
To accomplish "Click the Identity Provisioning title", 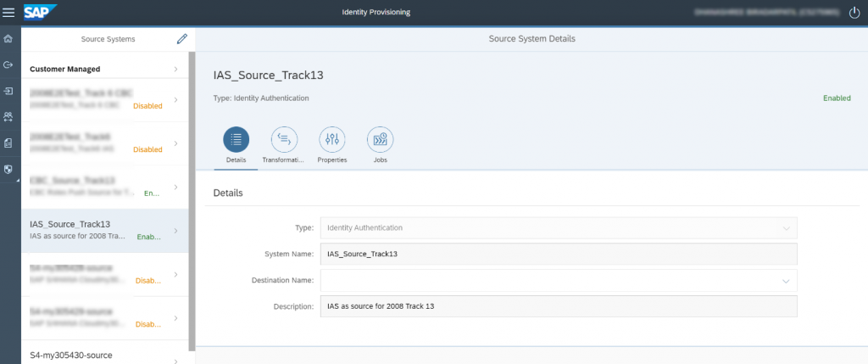I will click(376, 12).
